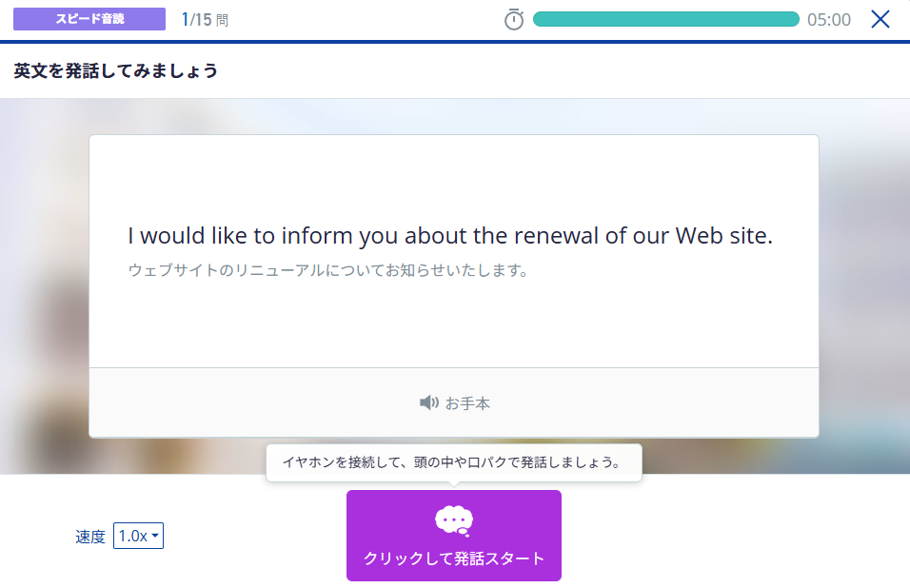Click the 05:00 remaining time display
This screenshot has width=910, height=588.
pyautogui.click(x=828, y=20)
